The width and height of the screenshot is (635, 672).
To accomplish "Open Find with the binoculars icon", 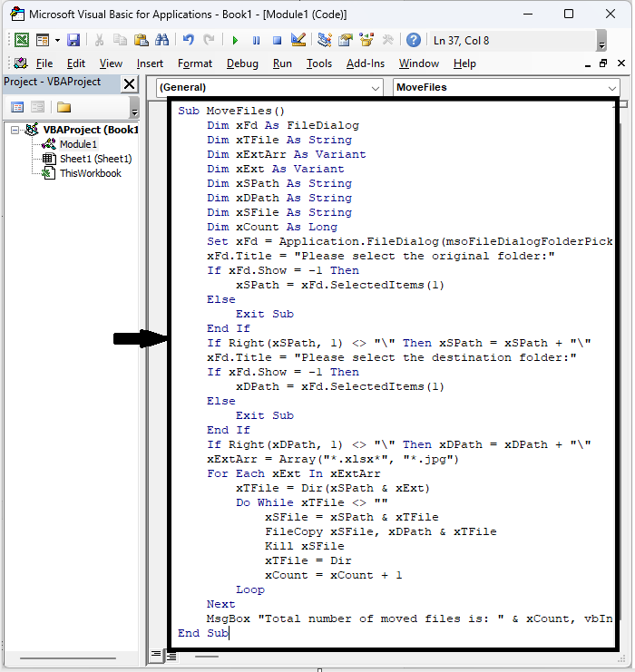I will point(162,40).
